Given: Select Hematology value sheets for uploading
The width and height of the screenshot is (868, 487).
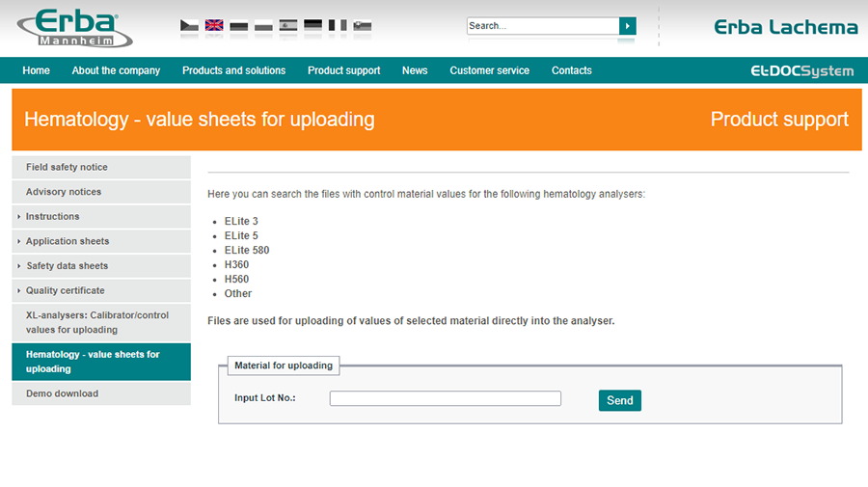Looking at the screenshot, I should pyautogui.click(x=101, y=362).
